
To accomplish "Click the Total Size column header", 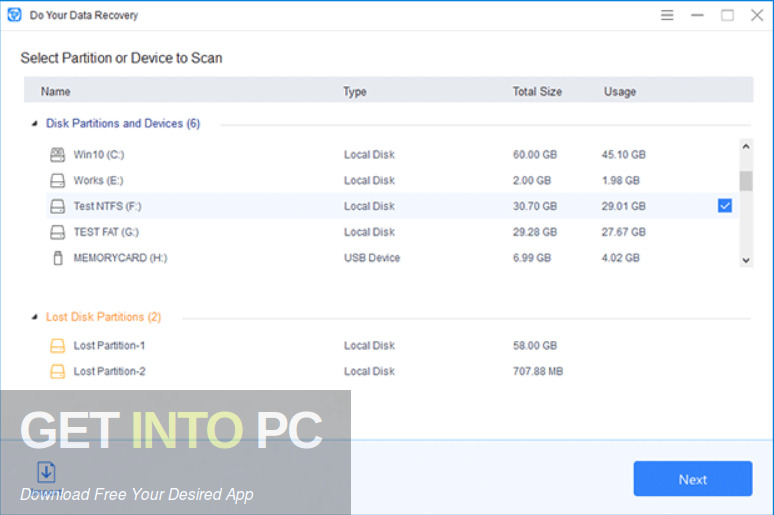I will pos(537,91).
